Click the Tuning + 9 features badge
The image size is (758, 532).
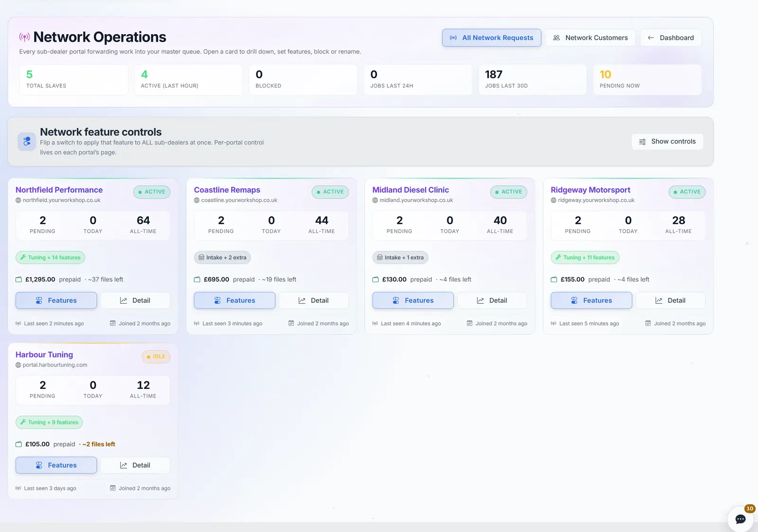coord(49,423)
